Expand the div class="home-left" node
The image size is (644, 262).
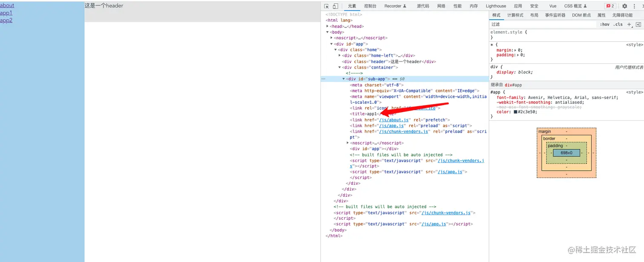click(x=339, y=55)
